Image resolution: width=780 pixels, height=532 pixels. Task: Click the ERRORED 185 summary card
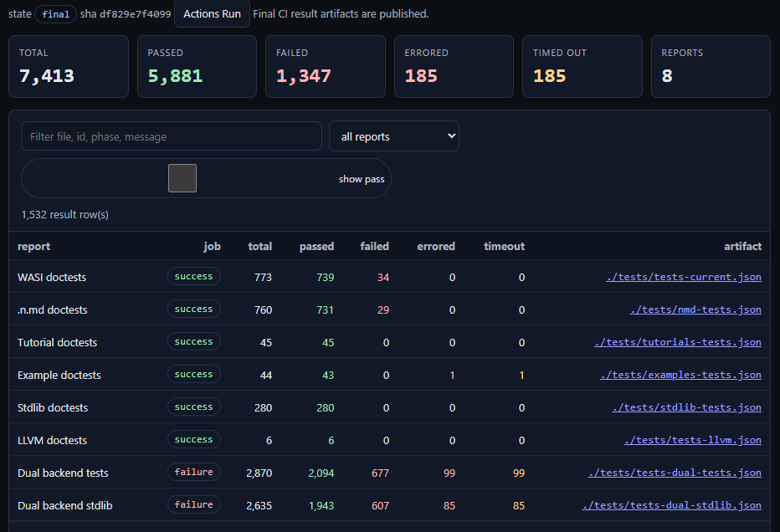(x=454, y=67)
